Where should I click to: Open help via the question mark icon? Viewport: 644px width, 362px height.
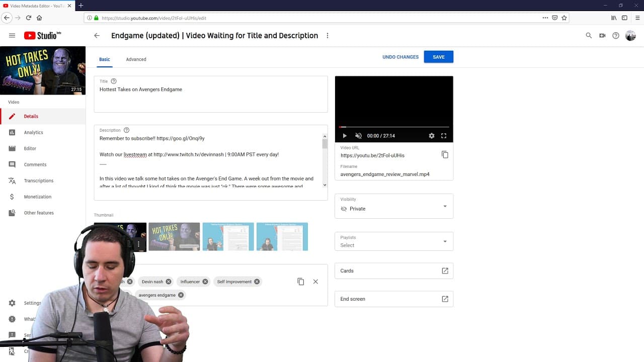click(x=616, y=36)
